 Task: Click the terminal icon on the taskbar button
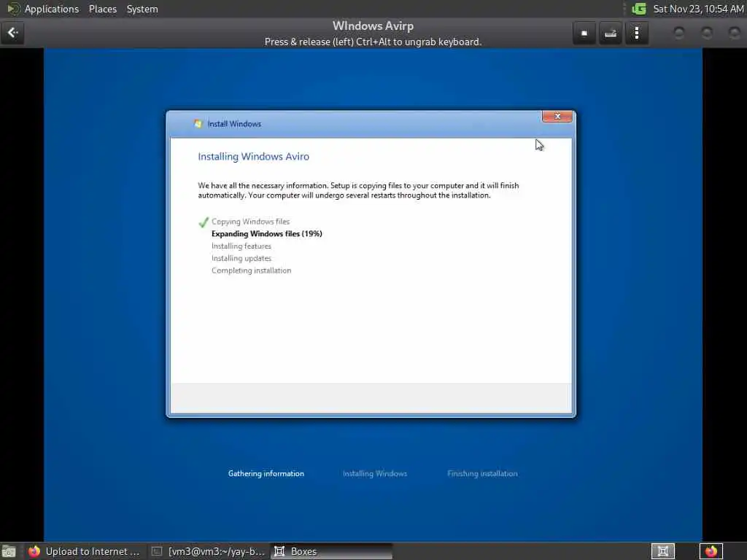click(x=157, y=551)
